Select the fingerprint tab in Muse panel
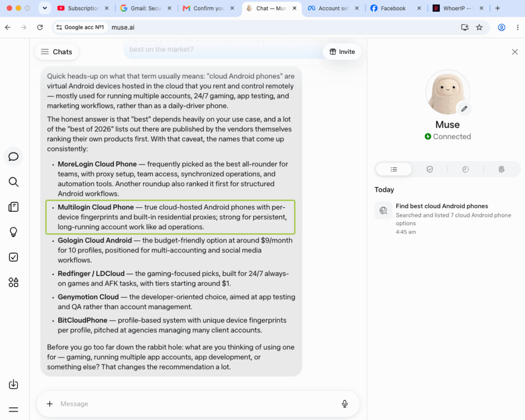This screenshot has width=525, height=420. [x=501, y=169]
